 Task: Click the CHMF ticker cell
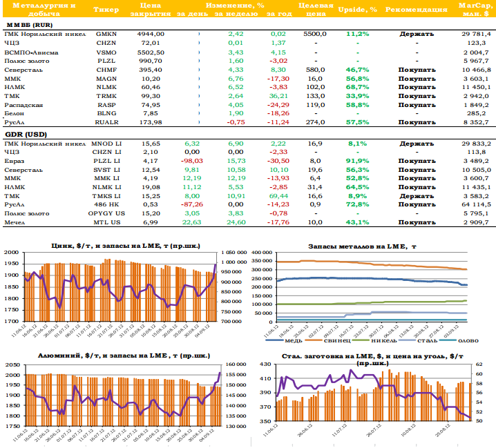[x=106, y=70]
